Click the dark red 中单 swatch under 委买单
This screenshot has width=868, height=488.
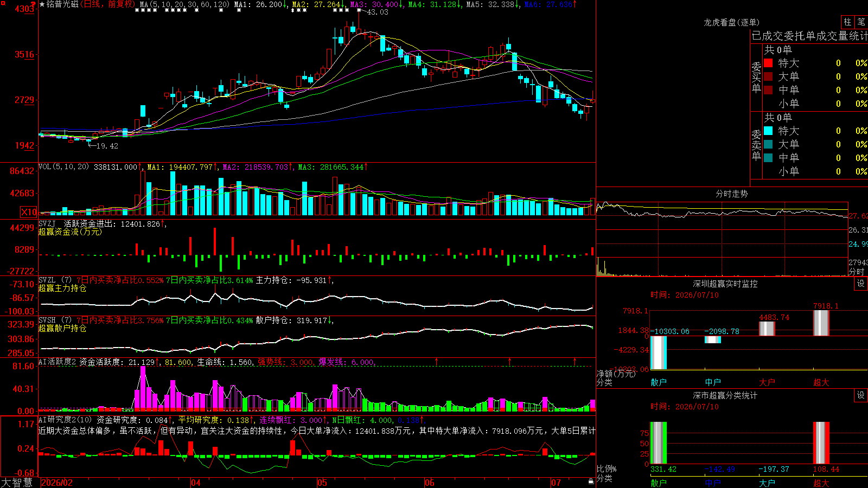pos(768,90)
